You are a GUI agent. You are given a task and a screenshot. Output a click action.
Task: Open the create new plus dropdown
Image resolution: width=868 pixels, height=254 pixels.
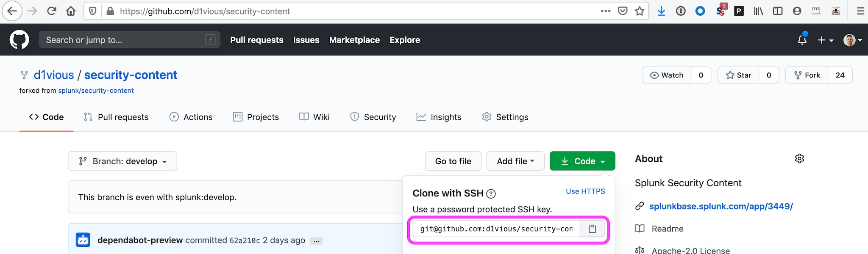(826, 40)
